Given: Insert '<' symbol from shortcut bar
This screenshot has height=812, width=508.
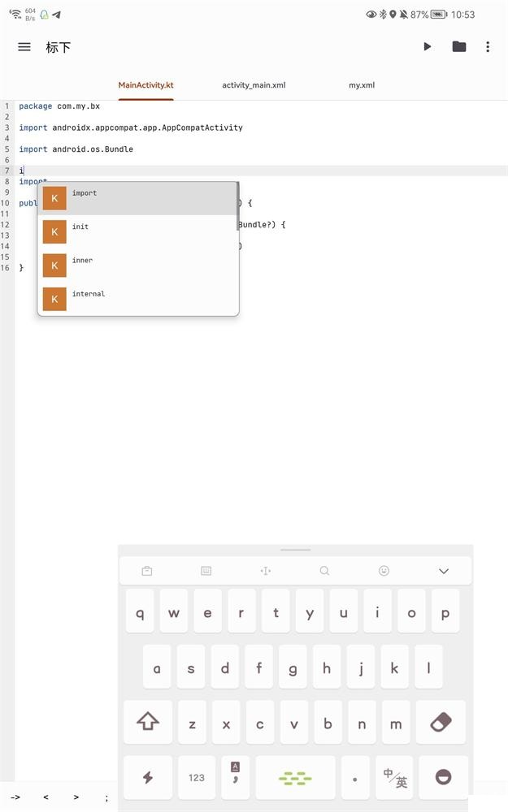Looking at the screenshot, I should [46, 797].
